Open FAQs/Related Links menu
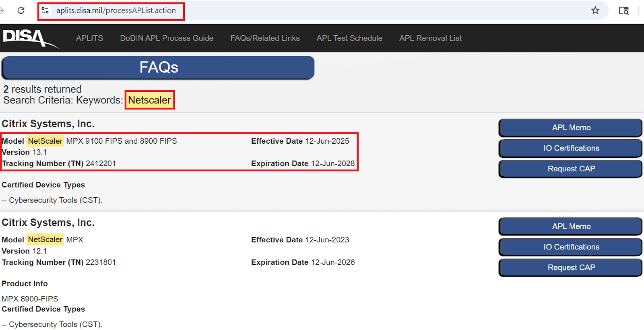The height and width of the screenshot is (330, 644). (265, 38)
